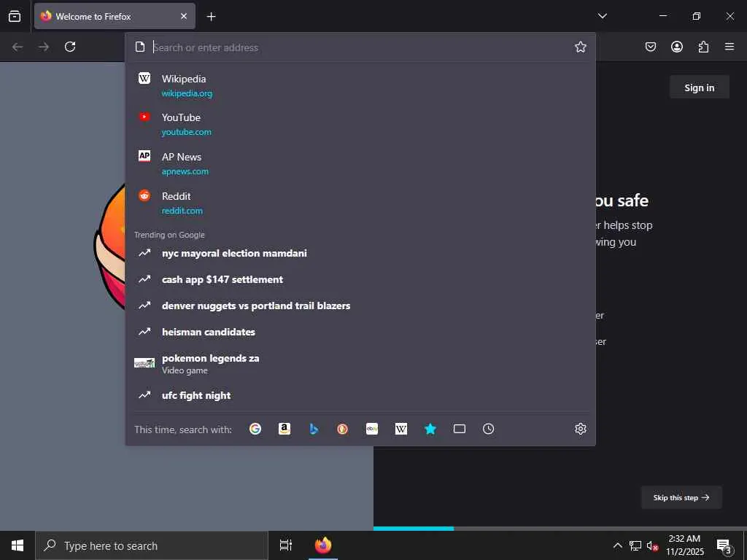Open the network status tray icon

(635, 545)
